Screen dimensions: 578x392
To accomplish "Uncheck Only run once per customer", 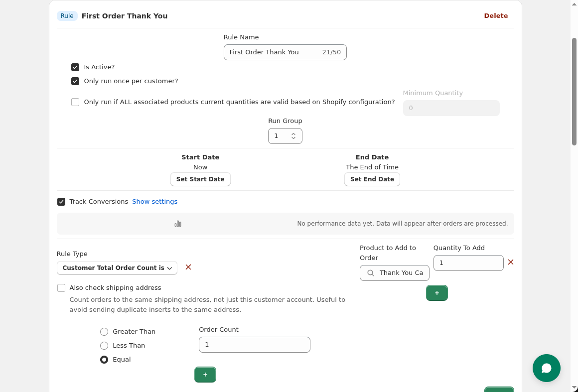I will click(x=75, y=81).
